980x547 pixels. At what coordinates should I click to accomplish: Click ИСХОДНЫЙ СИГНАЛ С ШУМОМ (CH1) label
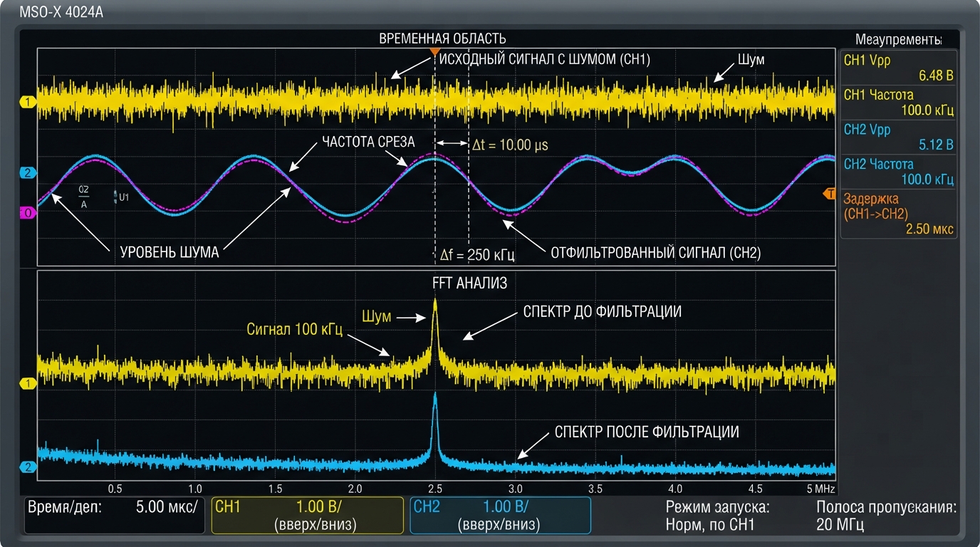545,59
